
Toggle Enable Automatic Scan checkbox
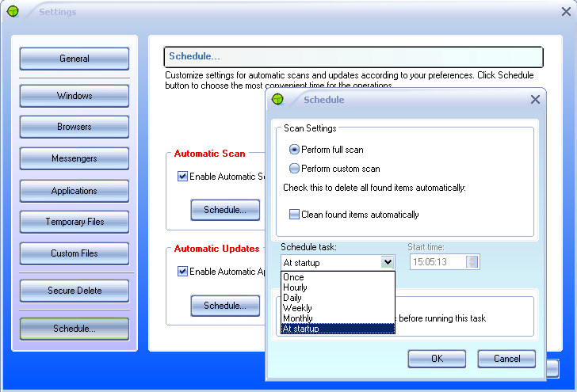pyautogui.click(x=183, y=177)
